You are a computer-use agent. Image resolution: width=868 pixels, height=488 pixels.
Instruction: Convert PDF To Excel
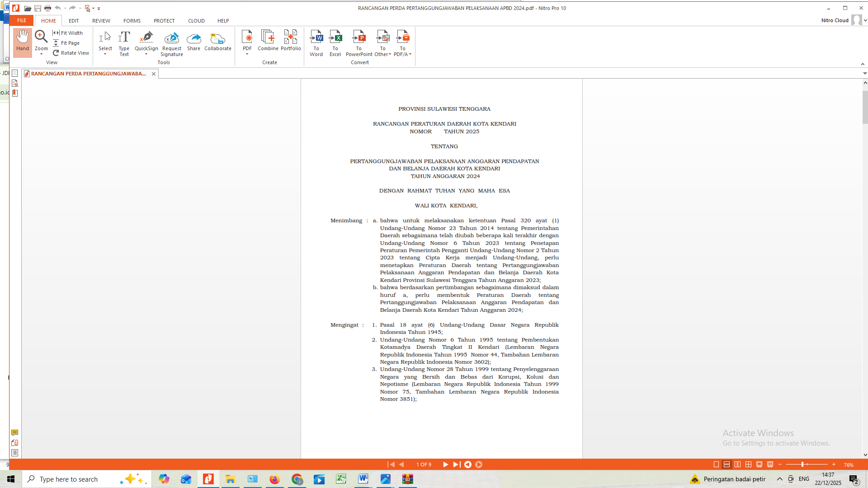tap(335, 43)
